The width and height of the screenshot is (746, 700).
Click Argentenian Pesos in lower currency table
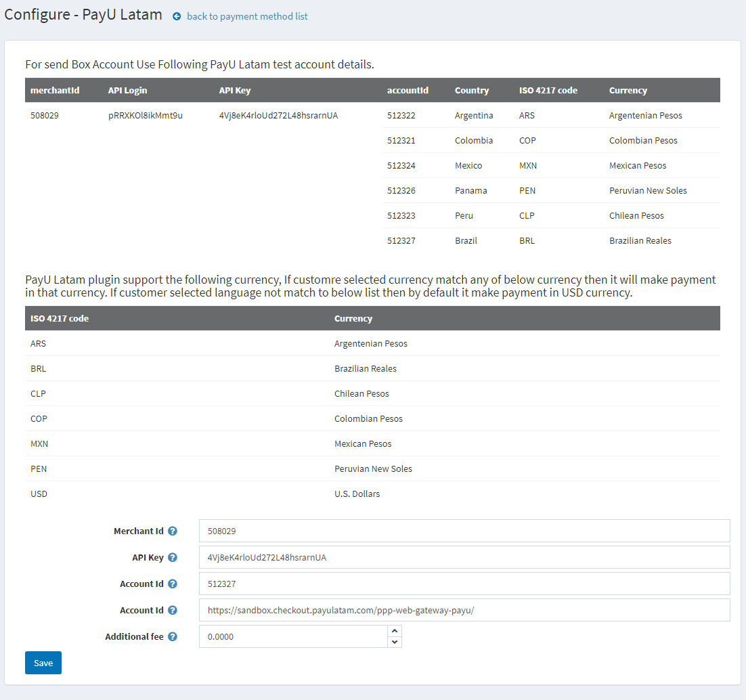pyautogui.click(x=371, y=344)
